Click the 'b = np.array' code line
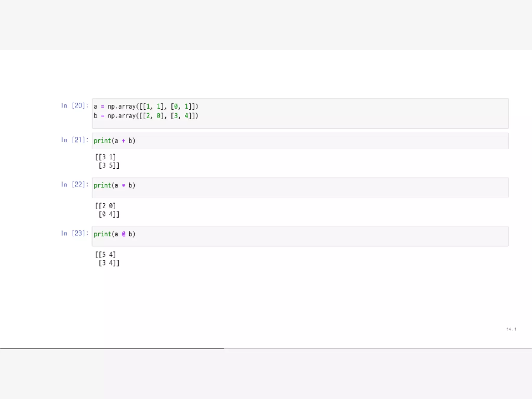Viewport: 532px width, 399px height. tap(146, 116)
